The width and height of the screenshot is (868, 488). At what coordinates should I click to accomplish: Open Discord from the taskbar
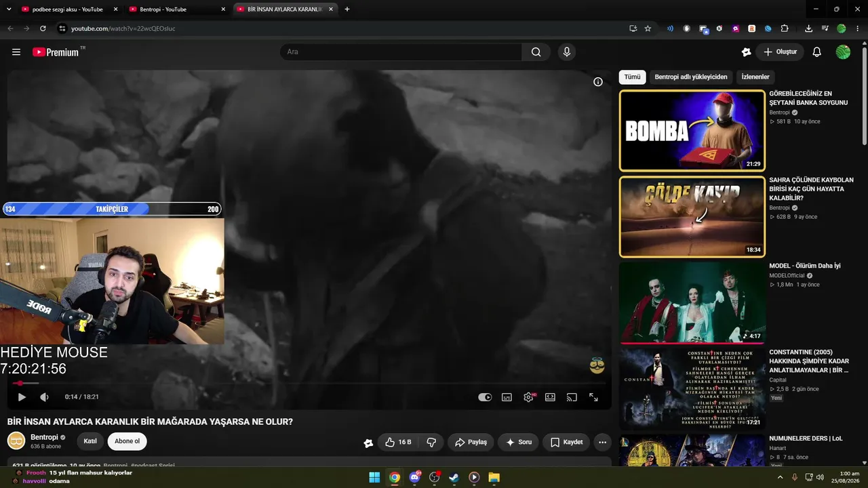pyautogui.click(x=415, y=477)
